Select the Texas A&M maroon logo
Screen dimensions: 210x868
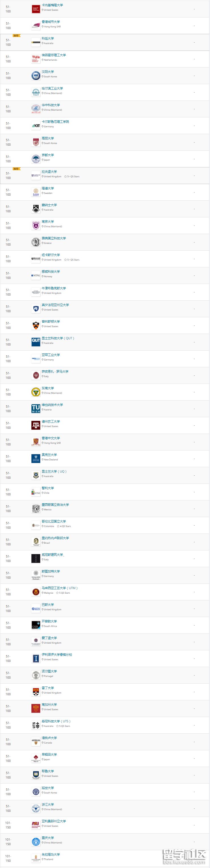(x=36, y=425)
